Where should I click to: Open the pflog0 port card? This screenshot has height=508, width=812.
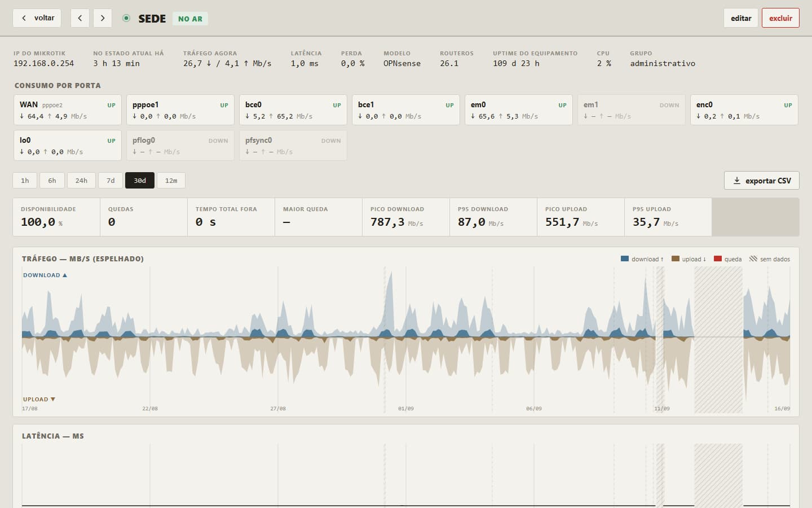click(x=180, y=145)
